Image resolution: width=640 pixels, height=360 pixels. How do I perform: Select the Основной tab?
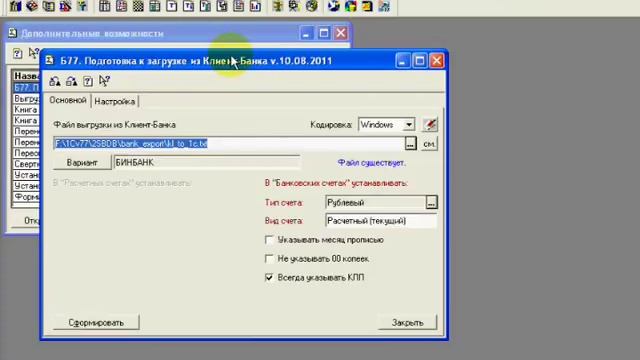(x=68, y=100)
